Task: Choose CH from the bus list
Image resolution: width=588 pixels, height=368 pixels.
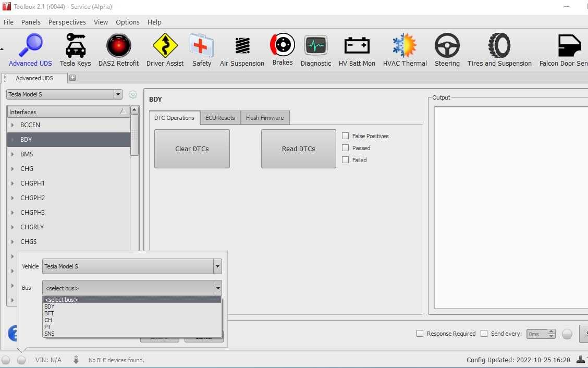Action: (132, 320)
